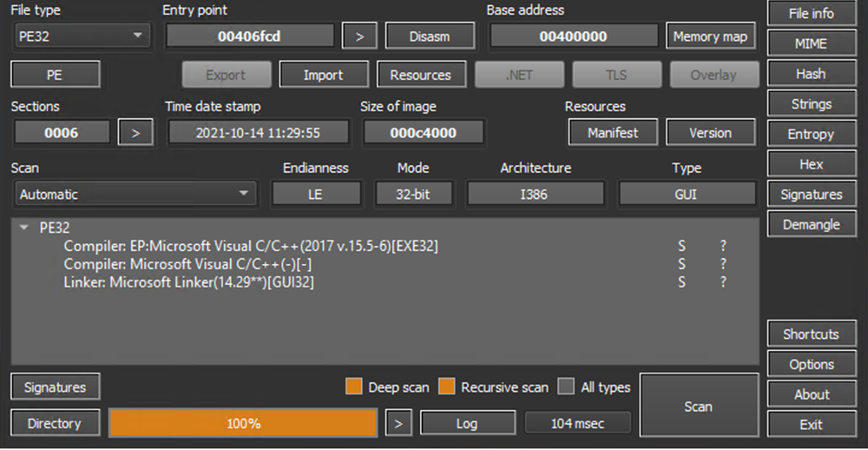Click the Exit button
Screen dimensions: 868x450
pos(812,425)
